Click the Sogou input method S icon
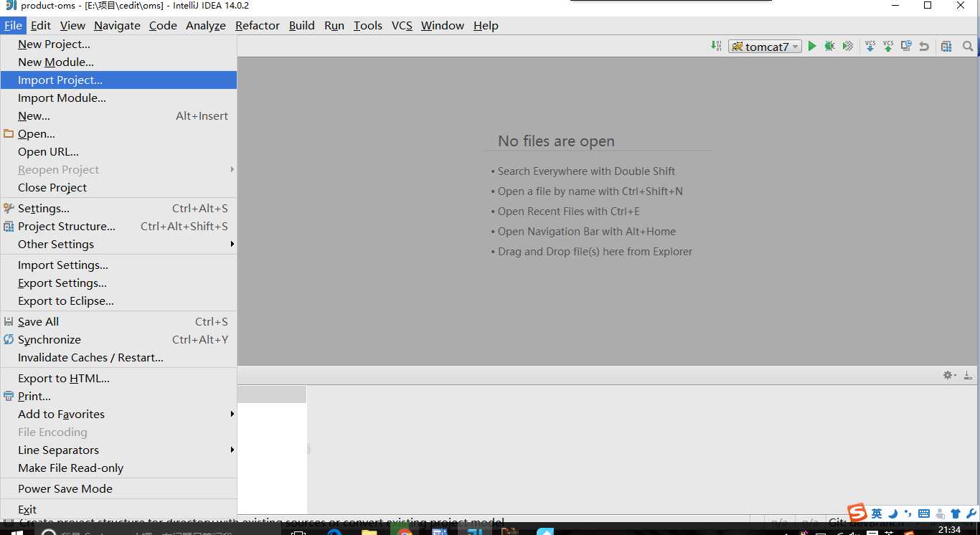This screenshot has width=980, height=535. [x=857, y=513]
